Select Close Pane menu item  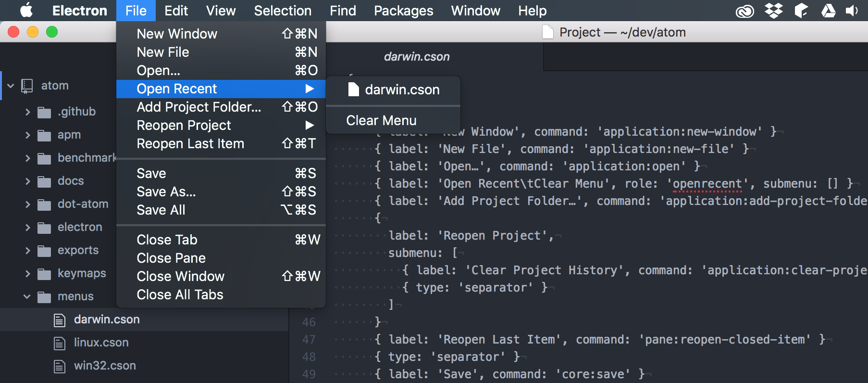coord(221,258)
